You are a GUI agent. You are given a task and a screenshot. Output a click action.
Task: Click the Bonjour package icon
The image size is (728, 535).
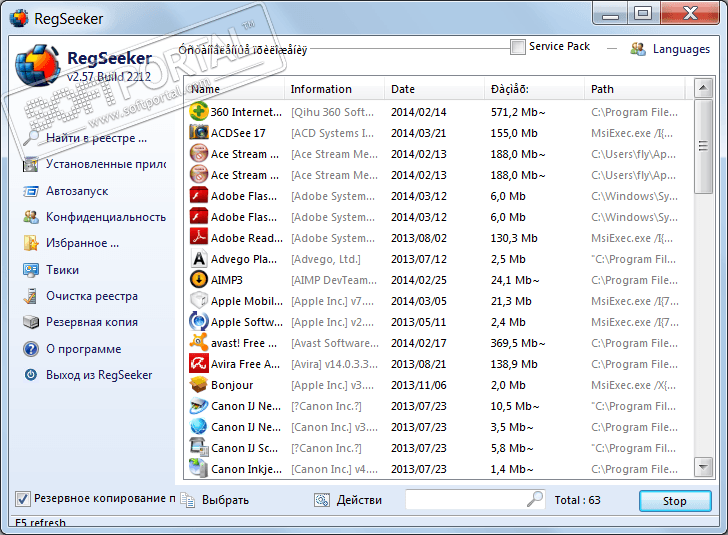click(199, 384)
